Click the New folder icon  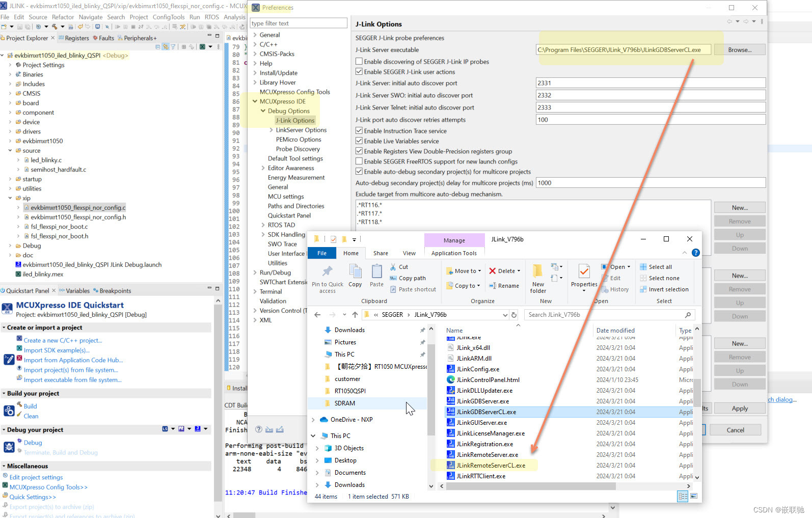[537, 271]
